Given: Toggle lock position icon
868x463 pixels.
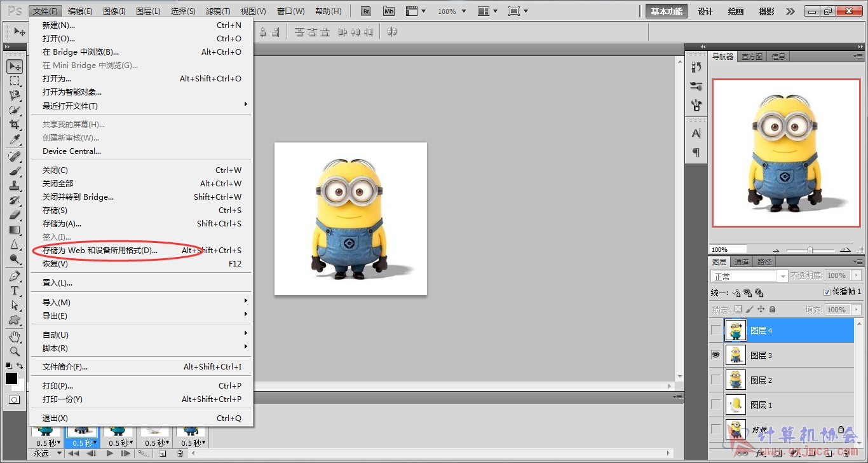Looking at the screenshot, I should (x=761, y=310).
